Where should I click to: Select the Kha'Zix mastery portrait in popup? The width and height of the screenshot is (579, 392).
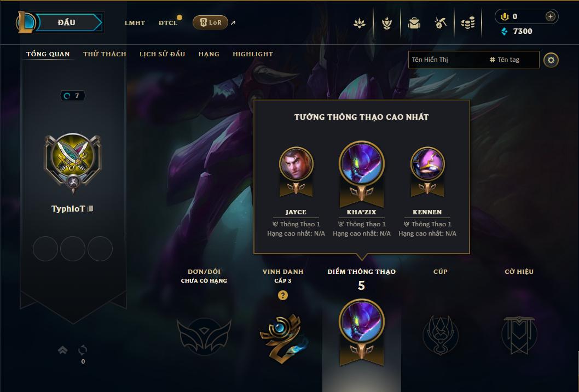(x=362, y=163)
